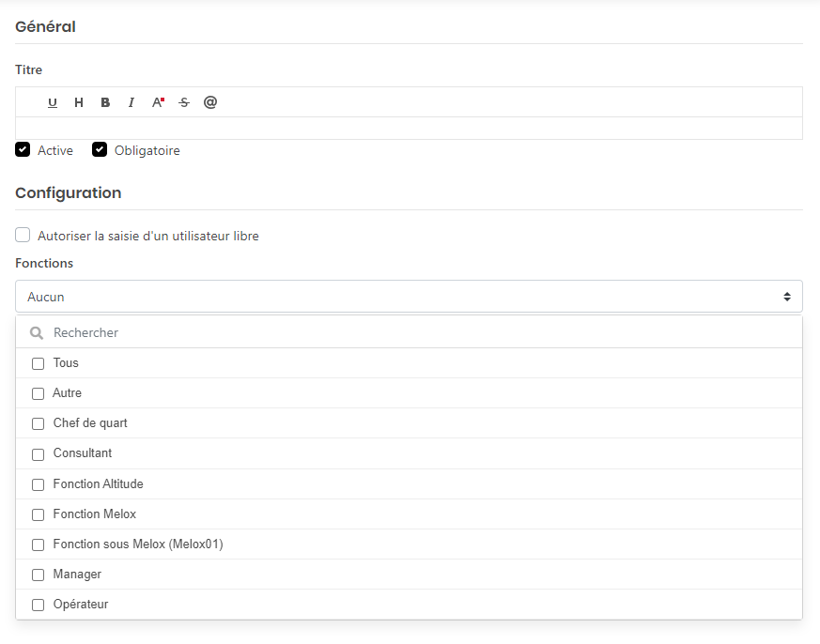Toggle bold formatting in the Titre editor
The height and width of the screenshot is (644, 820).
pos(105,102)
